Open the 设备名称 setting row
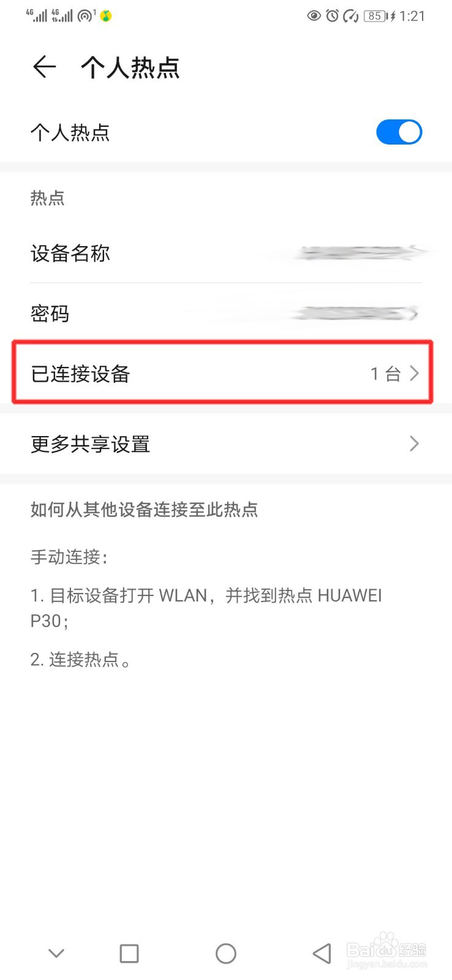The height and width of the screenshot is (980, 452). click(x=226, y=253)
